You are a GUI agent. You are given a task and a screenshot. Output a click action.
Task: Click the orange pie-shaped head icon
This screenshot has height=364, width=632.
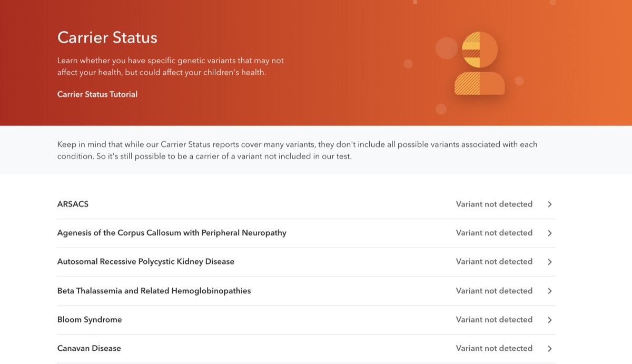[479, 48]
